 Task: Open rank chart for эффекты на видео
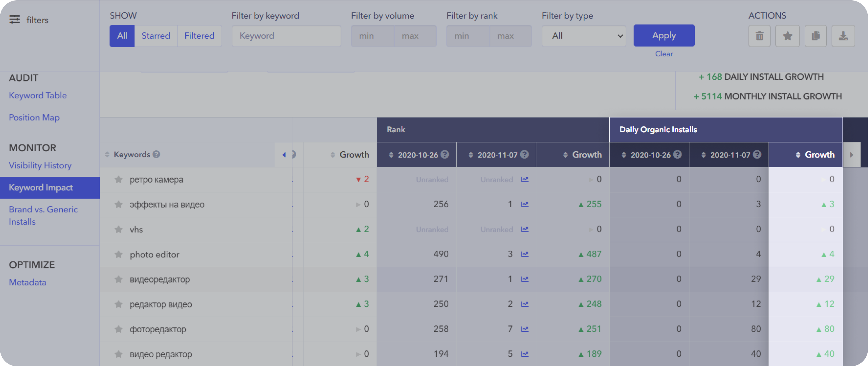pyautogui.click(x=525, y=204)
